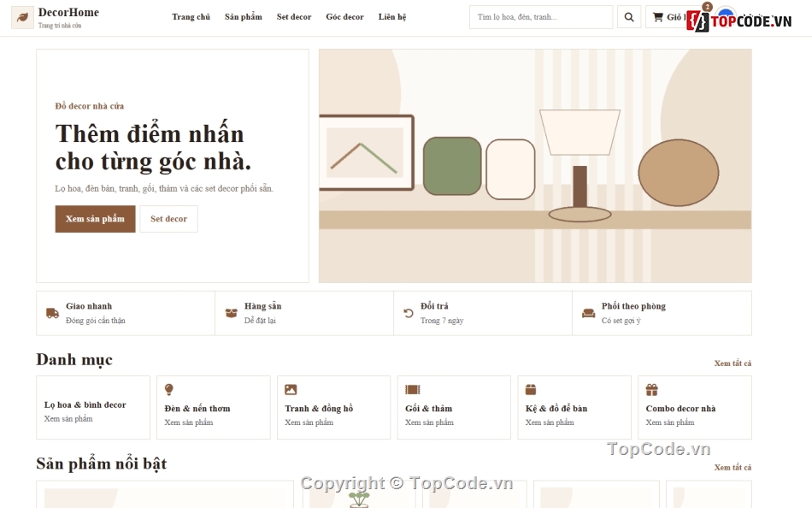Click the Phối theo phòng text
Viewport: 812px width, 508px height.
click(x=634, y=306)
